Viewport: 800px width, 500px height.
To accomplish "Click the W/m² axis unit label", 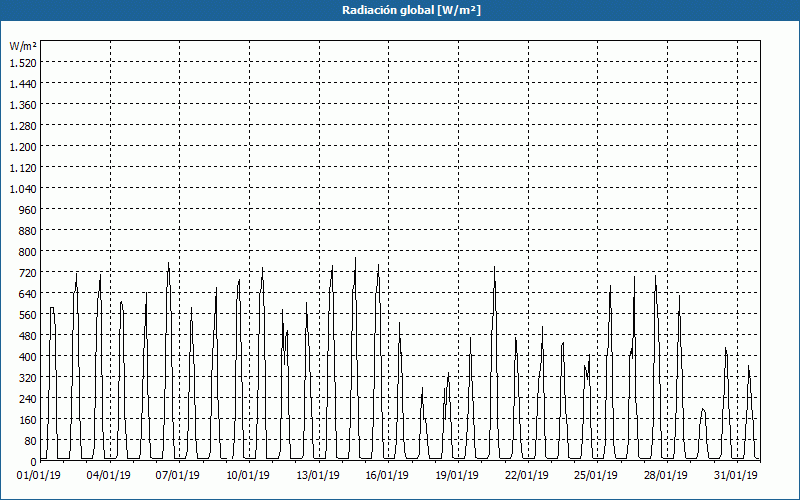I will (23, 46).
